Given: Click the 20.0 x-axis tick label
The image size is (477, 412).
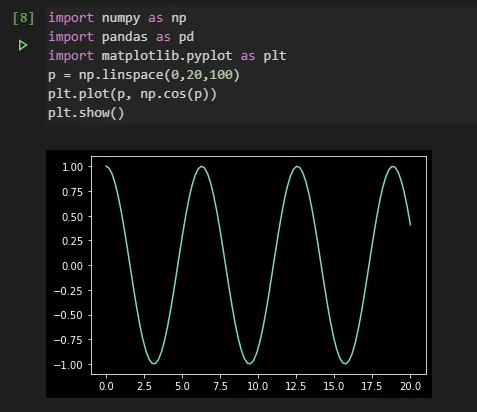Looking at the screenshot, I should pos(410,386).
